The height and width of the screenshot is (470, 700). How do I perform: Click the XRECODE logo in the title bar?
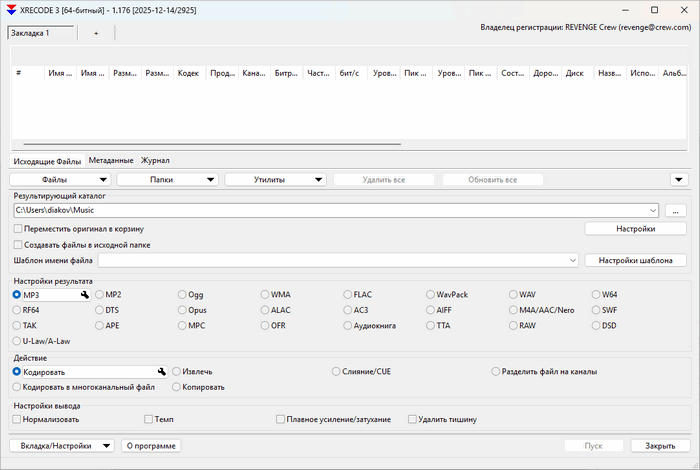[x=11, y=10]
